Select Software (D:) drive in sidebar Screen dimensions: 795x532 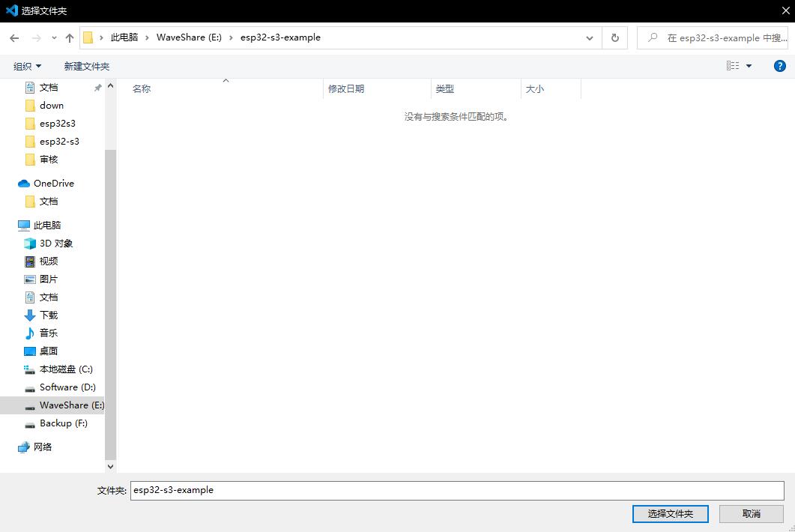pyautogui.click(x=67, y=387)
